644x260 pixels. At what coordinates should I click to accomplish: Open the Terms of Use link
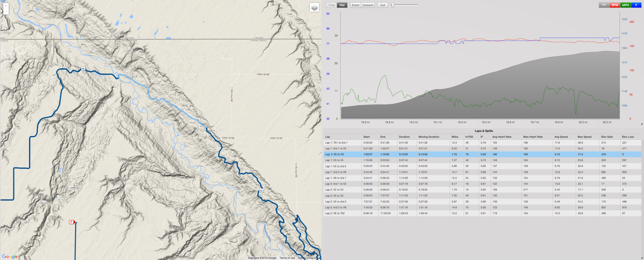[x=287, y=258]
